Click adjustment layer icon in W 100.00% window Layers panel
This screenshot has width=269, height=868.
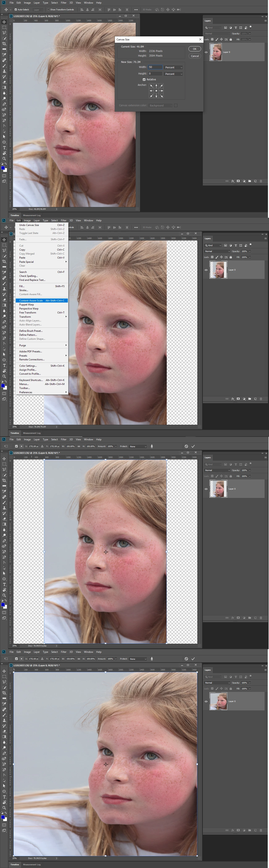click(x=244, y=618)
